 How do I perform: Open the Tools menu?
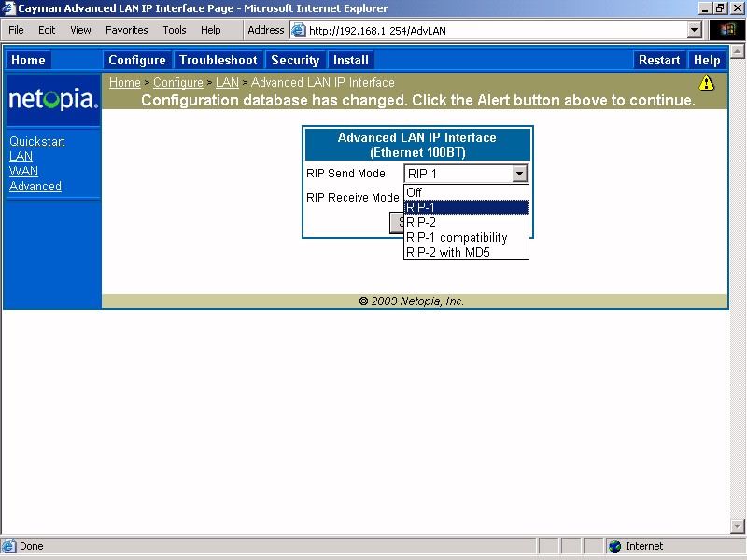point(175,30)
